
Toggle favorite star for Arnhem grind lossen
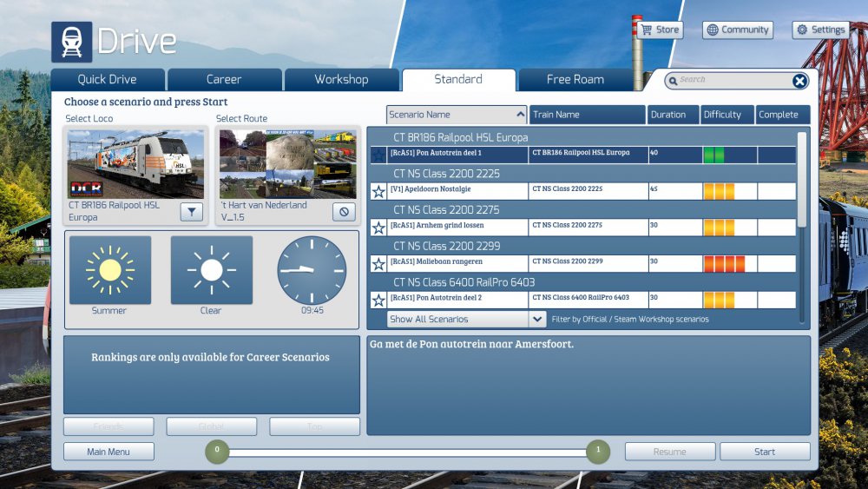click(x=378, y=228)
